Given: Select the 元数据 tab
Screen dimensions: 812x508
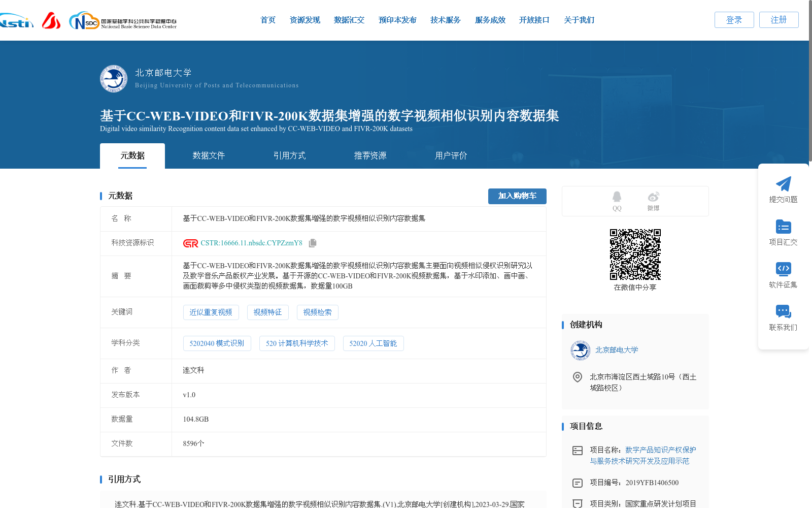Looking at the screenshot, I should (x=132, y=156).
